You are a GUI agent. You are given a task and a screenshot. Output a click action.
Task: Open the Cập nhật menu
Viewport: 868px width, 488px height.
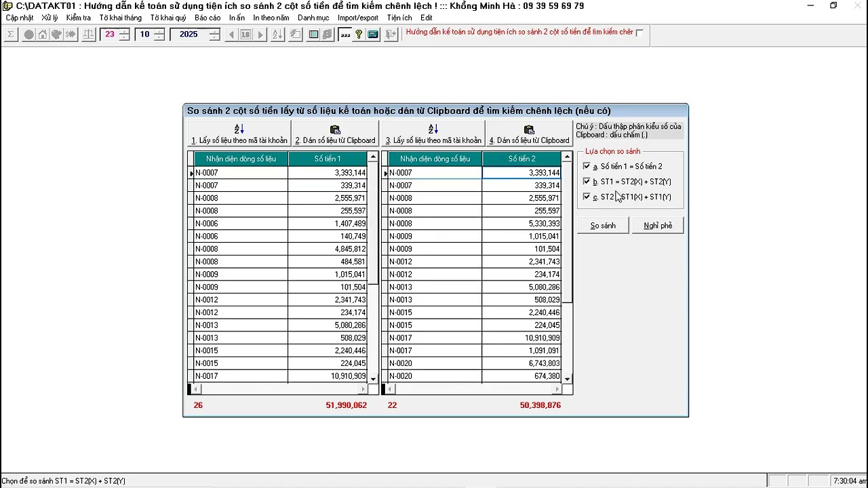tap(20, 18)
